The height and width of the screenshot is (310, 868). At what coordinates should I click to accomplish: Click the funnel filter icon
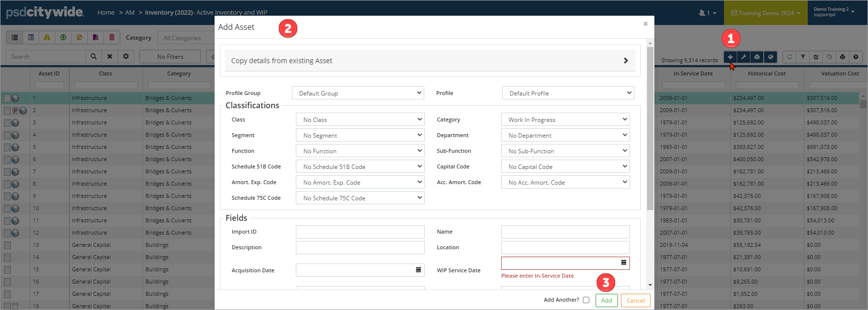tap(803, 57)
